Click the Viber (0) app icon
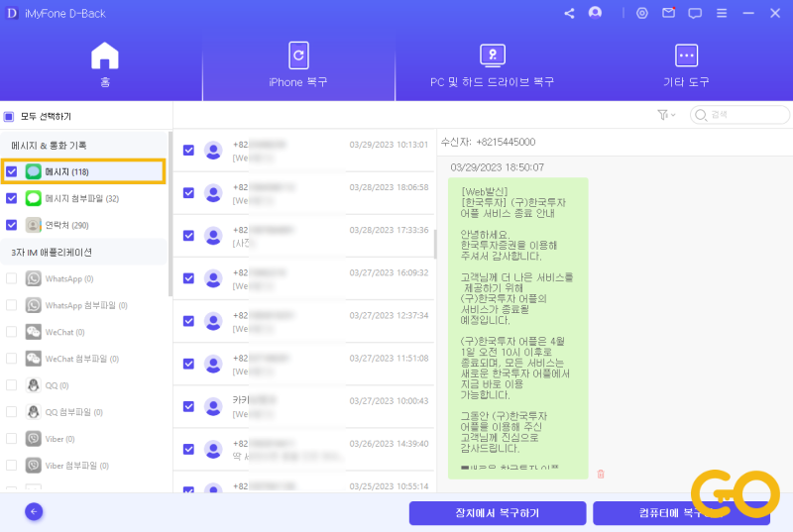 [34, 439]
